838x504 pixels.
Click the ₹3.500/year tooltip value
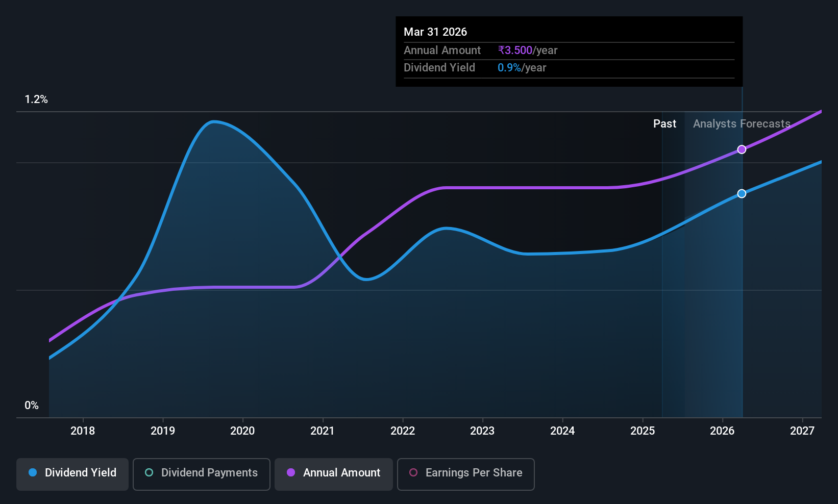[528, 51]
